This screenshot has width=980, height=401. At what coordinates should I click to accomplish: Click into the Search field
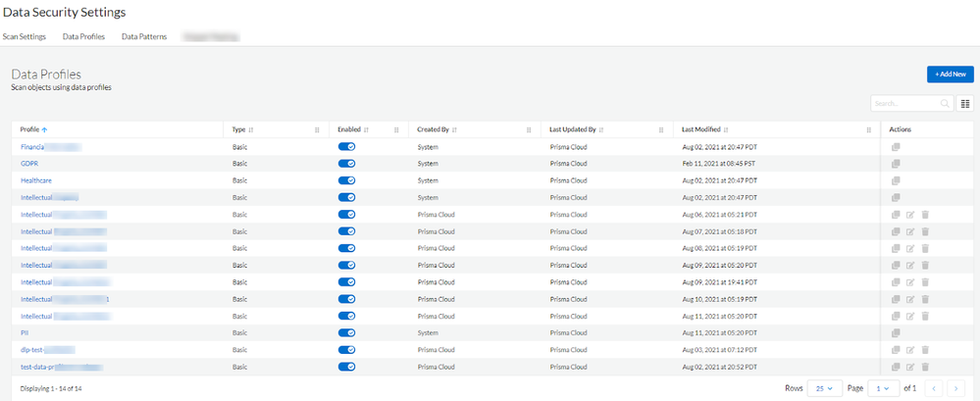pyautogui.click(x=907, y=103)
